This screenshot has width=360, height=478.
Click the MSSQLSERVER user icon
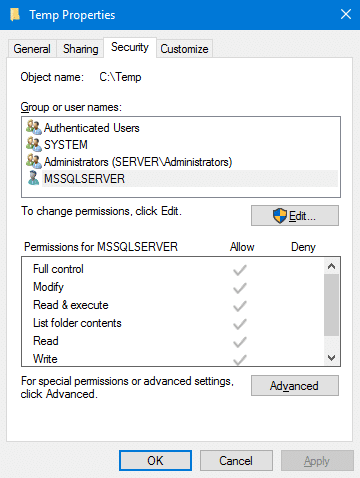pos(33,178)
